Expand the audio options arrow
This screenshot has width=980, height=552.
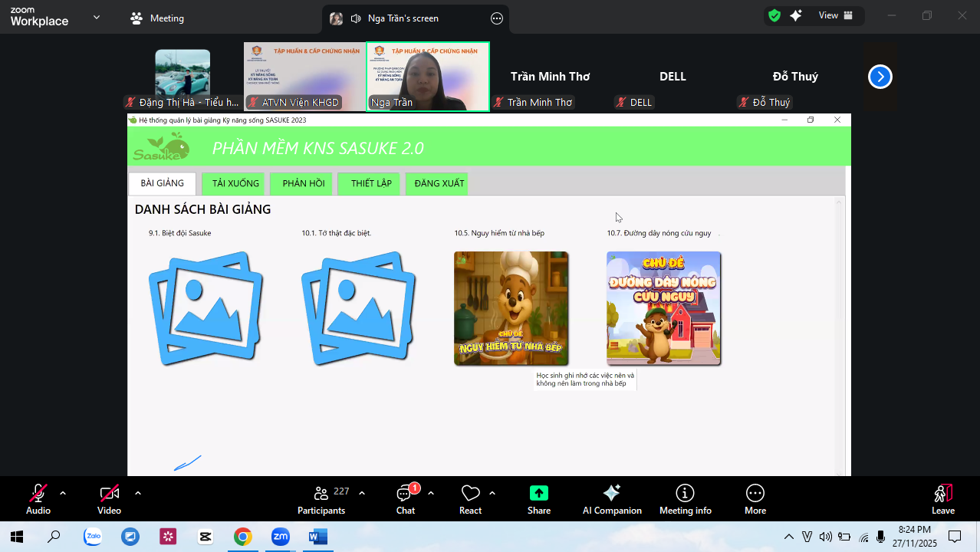(63, 493)
